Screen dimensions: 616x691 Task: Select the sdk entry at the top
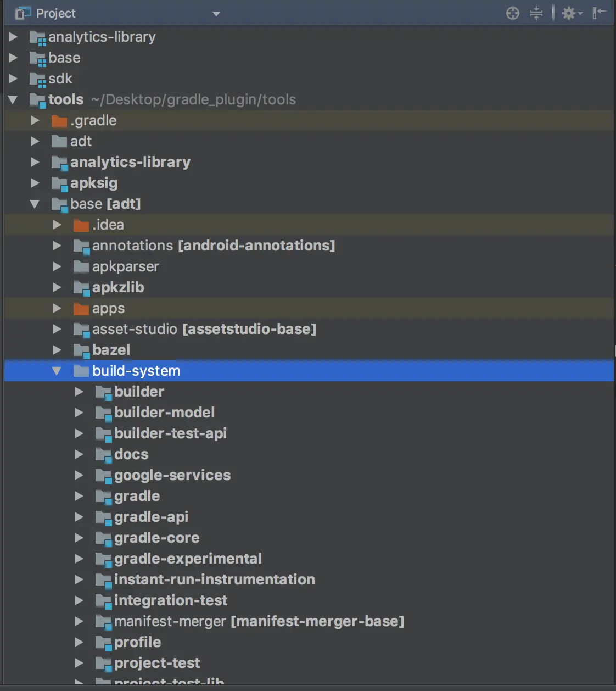coord(60,79)
